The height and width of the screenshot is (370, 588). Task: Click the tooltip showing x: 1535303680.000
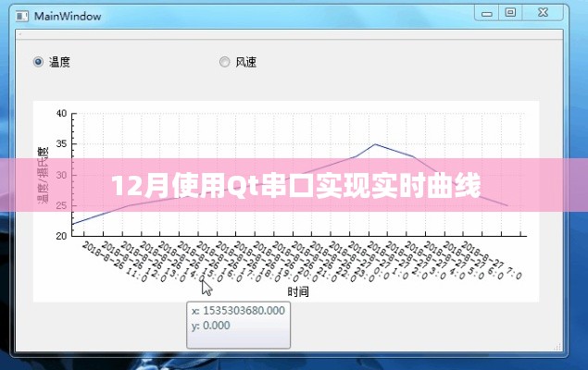(x=239, y=325)
